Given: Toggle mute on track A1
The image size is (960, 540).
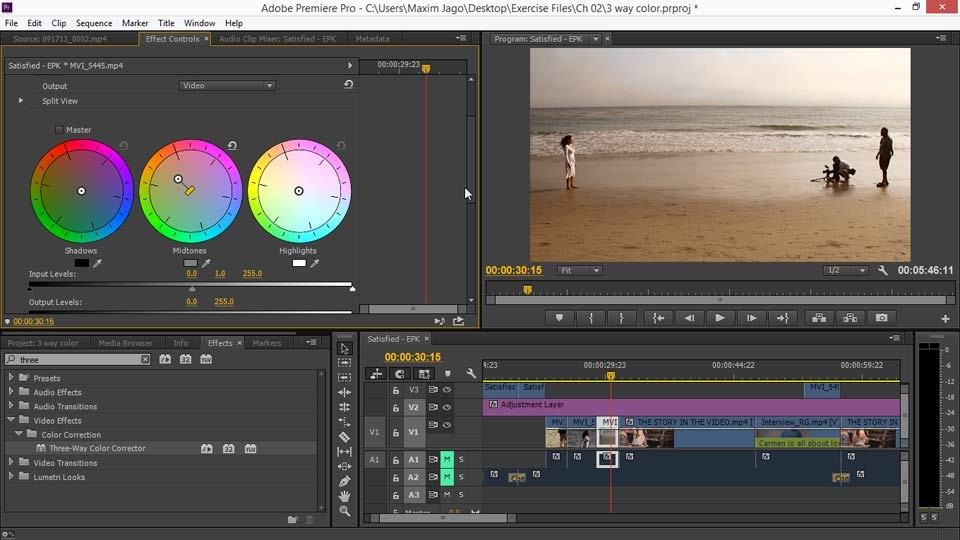Looking at the screenshot, I should point(447,459).
